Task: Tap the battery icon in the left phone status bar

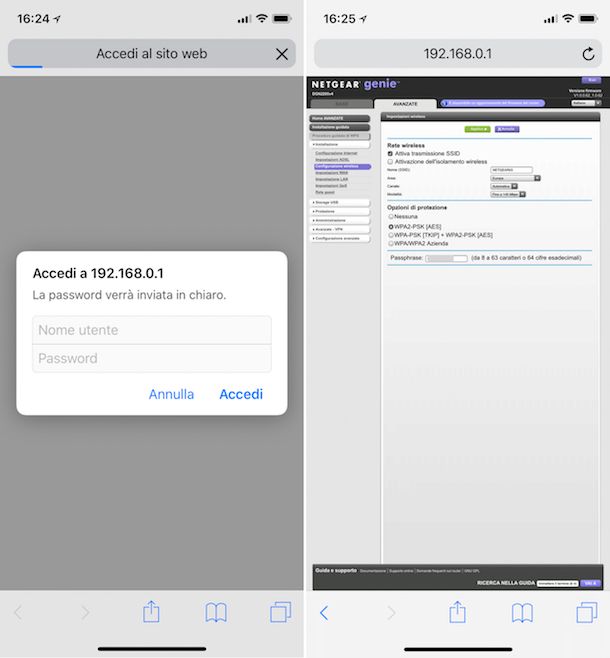Action: click(x=282, y=18)
